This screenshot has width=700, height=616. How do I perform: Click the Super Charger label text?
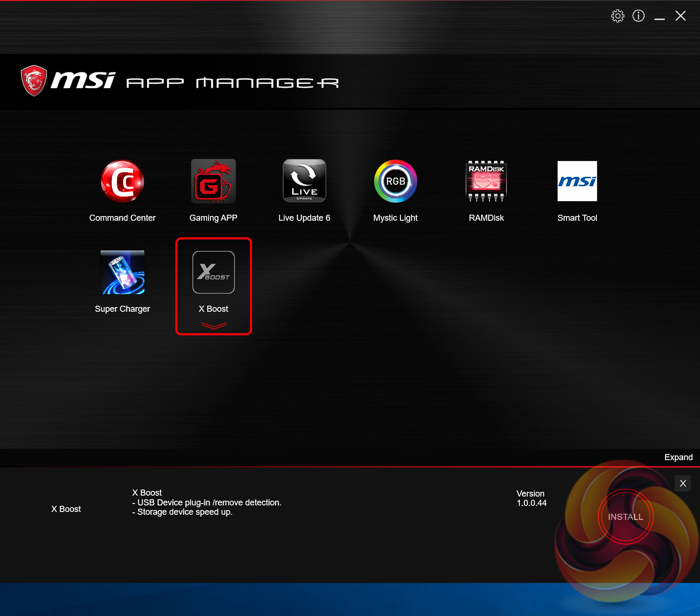pos(122,309)
